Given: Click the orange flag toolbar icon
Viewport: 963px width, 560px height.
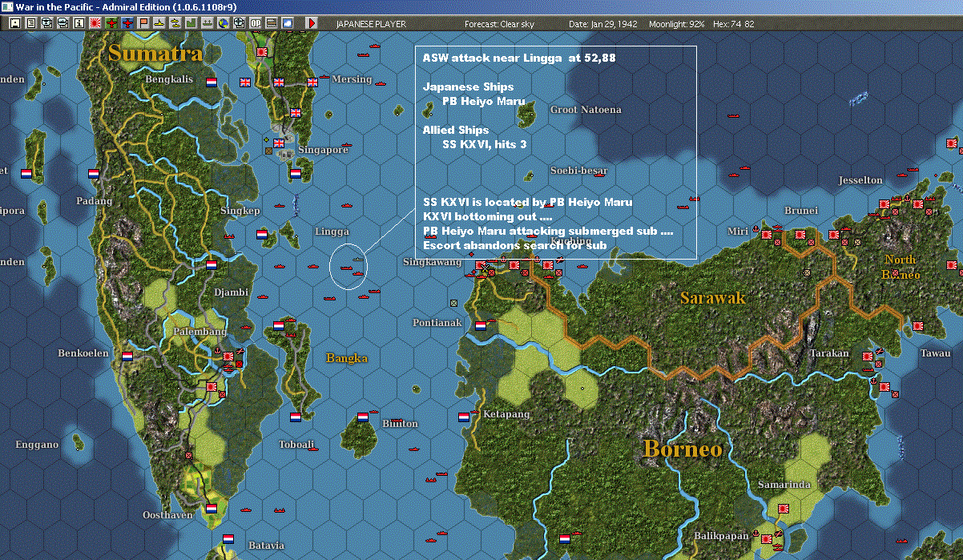Looking at the screenshot, I should coord(143,23).
